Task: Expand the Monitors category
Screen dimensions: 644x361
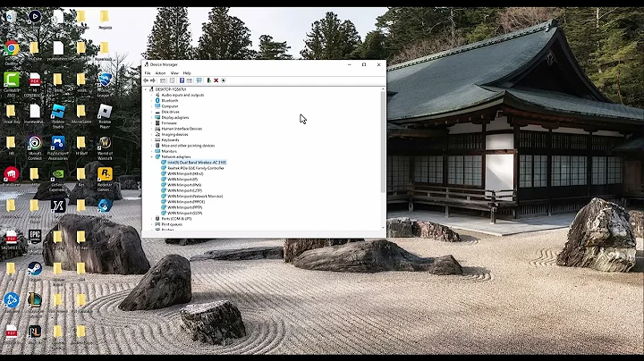Action: click(151, 151)
